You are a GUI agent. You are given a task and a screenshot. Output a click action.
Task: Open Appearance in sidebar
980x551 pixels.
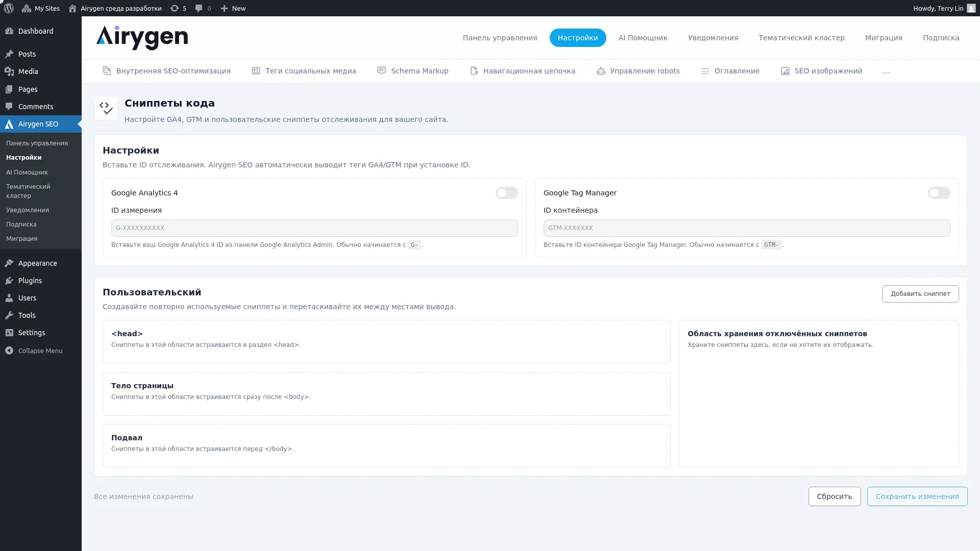click(41, 263)
